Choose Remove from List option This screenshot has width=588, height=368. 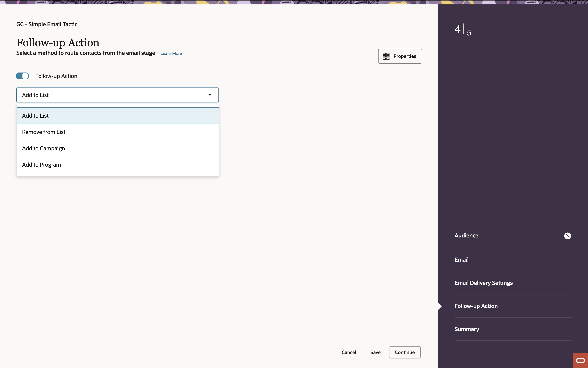coord(44,132)
